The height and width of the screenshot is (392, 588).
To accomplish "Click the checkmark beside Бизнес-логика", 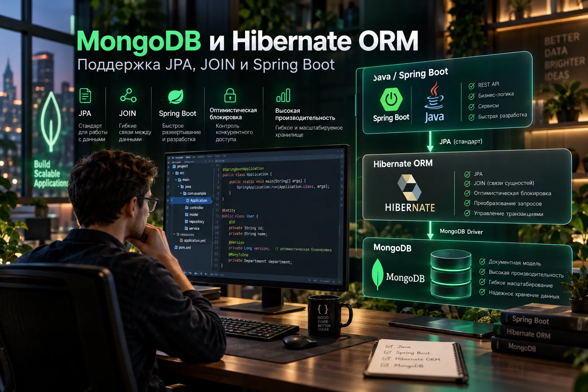I will coord(472,96).
